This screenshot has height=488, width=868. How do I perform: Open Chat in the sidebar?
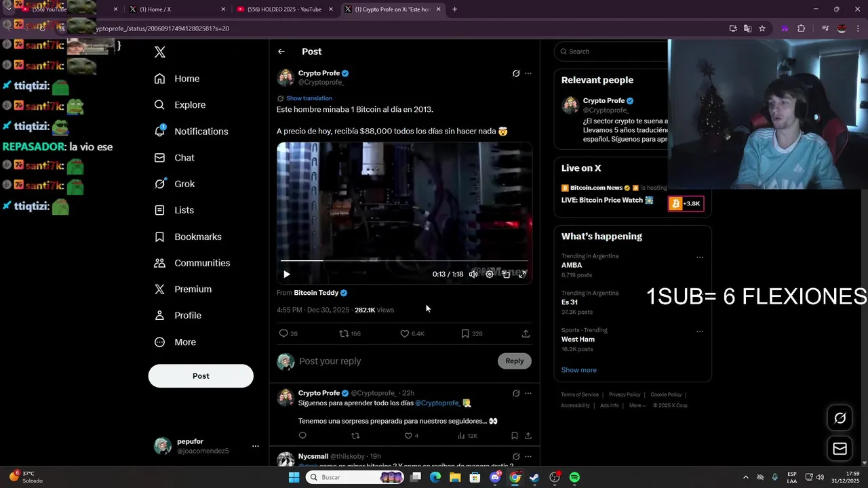tap(174, 158)
